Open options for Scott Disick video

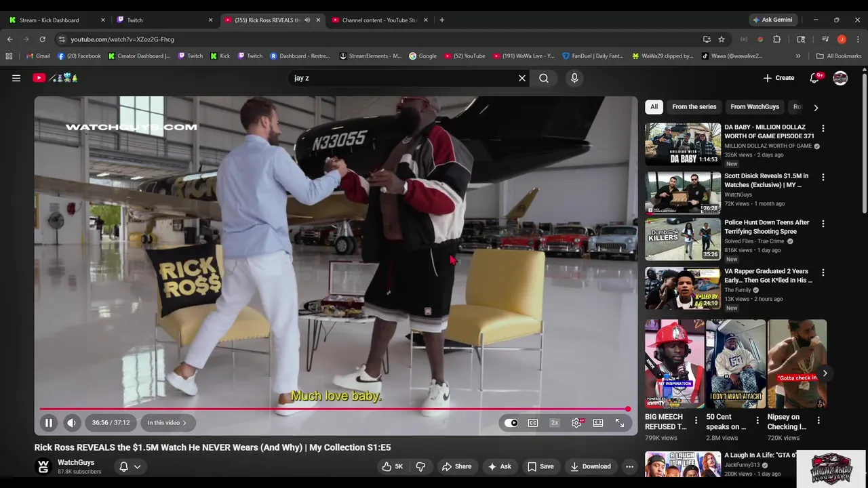pos(823,177)
